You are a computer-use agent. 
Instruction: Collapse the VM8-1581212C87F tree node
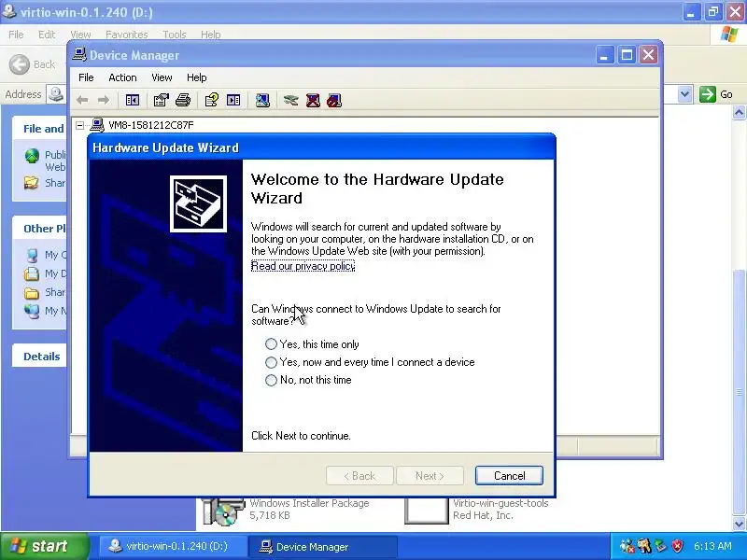click(80, 125)
